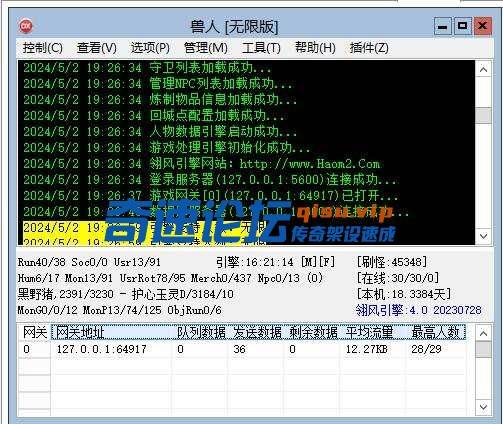Click the red app icon in title bar
The height and width of the screenshot is (424, 503).
26,26
